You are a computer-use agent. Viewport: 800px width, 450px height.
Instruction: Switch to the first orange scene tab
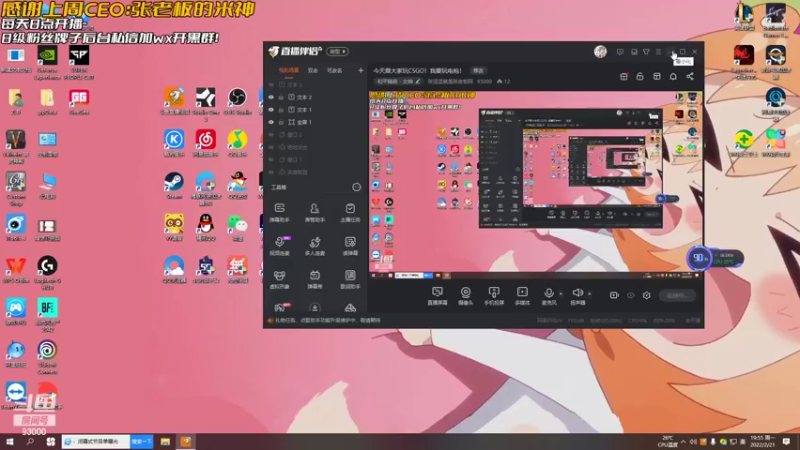tap(289, 70)
